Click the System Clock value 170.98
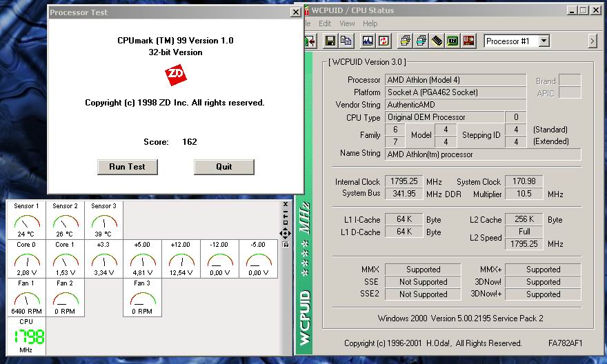This screenshot has height=364, width=607. (x=524, y=181)
